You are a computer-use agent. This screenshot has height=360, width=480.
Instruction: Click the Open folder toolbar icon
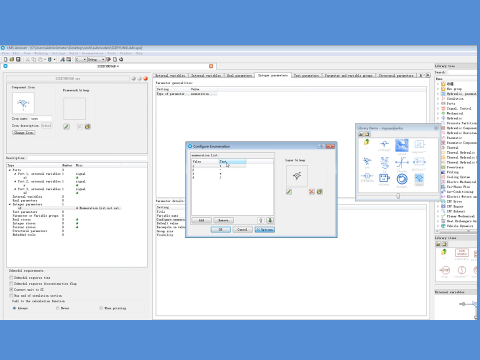tap(12, 59)
